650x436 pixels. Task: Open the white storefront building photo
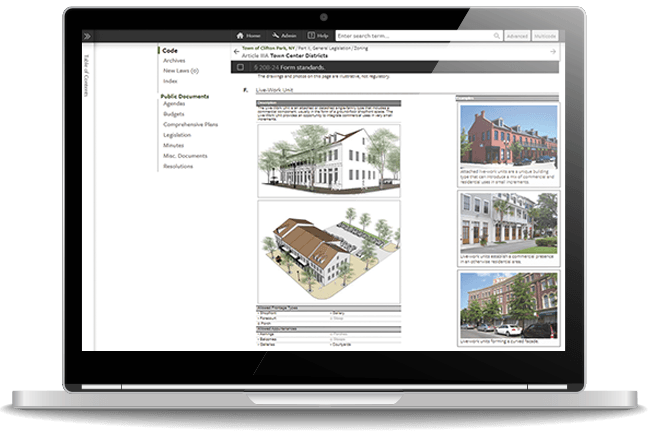(x=509, y=223)
